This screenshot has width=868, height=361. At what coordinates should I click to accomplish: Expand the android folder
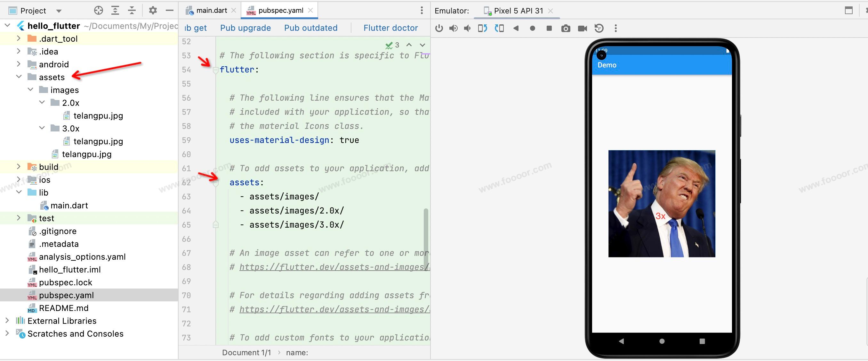point(19,64)
